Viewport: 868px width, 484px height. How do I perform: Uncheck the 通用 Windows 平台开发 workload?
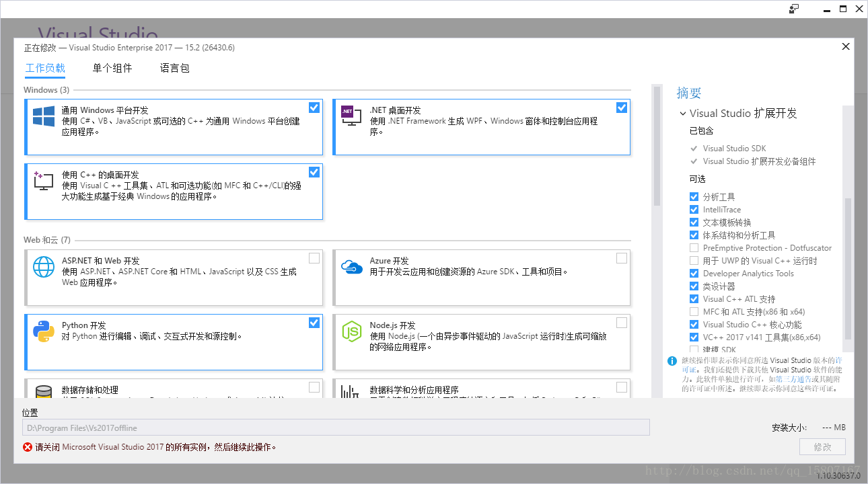[314, 108]
